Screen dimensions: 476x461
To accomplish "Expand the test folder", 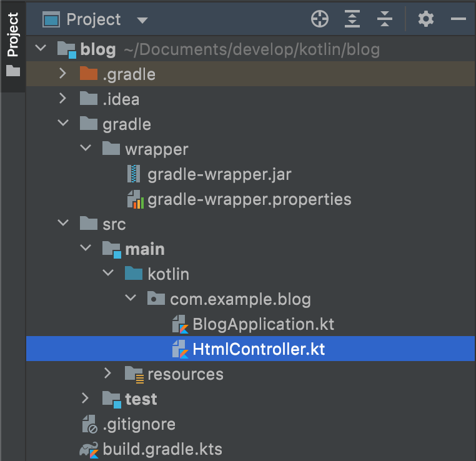I will (x=85, y=398).
